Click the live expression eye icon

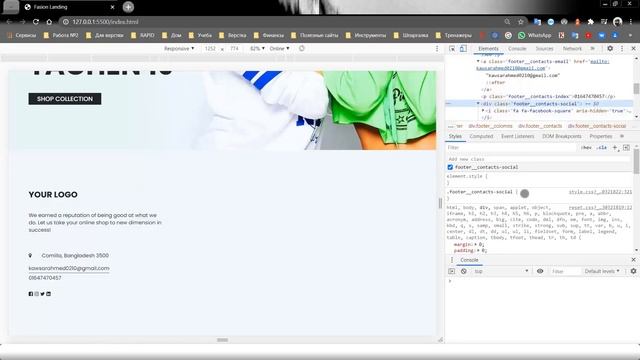tap(540, 271)
